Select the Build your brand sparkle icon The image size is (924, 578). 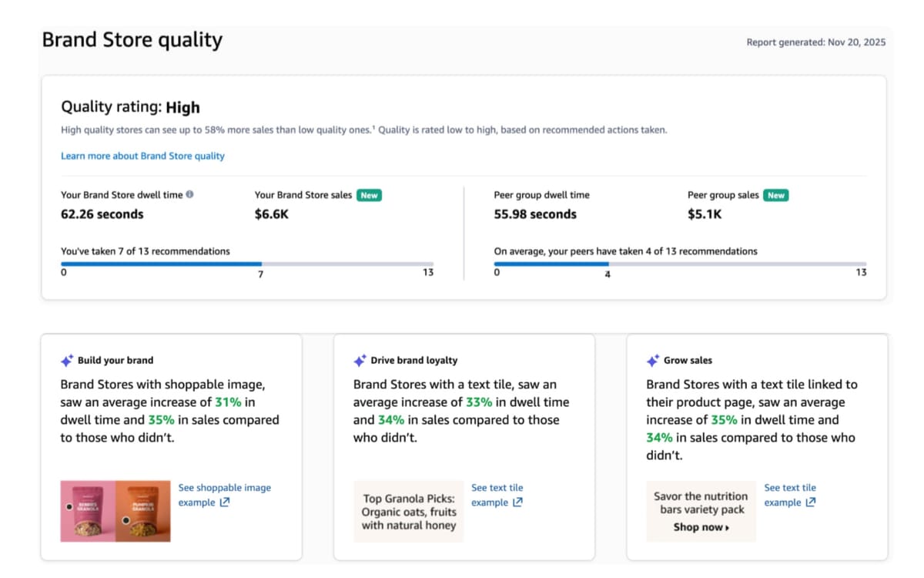coord(66,359)
